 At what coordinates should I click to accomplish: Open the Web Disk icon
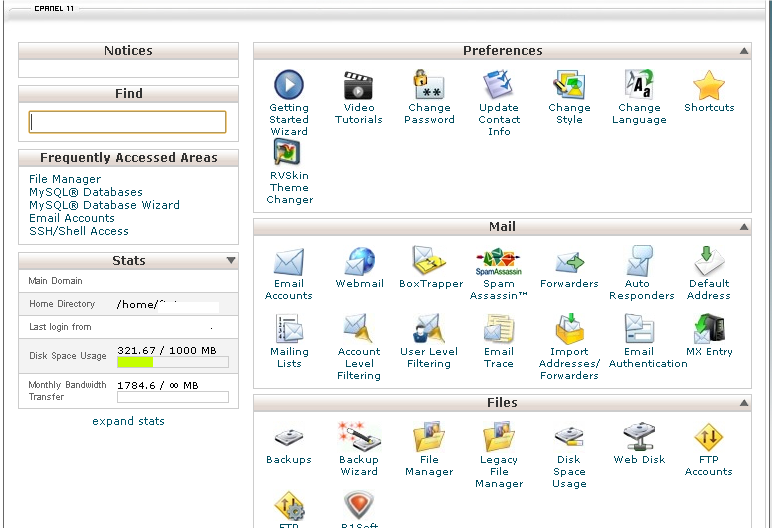pos(639,439)
